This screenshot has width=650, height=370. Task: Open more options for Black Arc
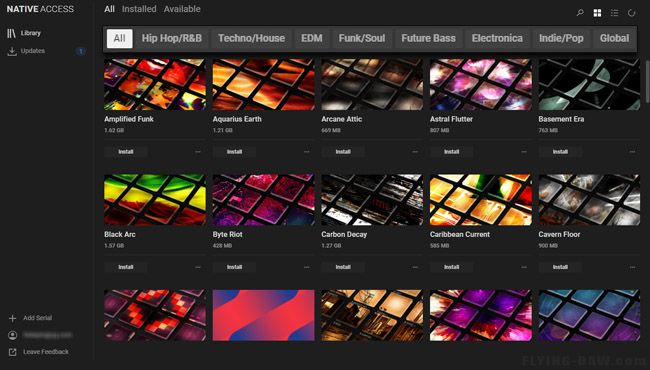198,267
